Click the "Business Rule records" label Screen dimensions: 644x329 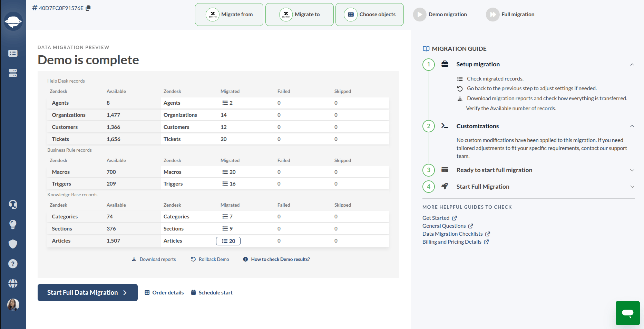coord(69,150)
